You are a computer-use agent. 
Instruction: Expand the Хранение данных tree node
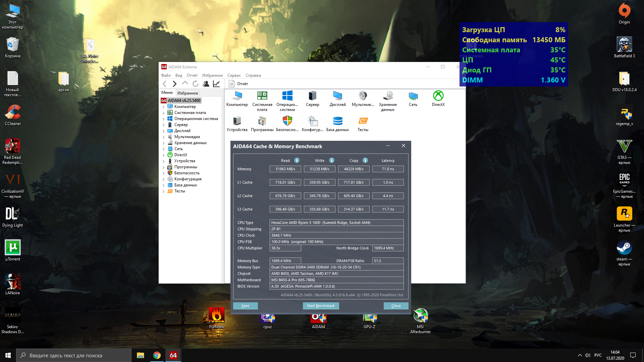tap(164, 143)
